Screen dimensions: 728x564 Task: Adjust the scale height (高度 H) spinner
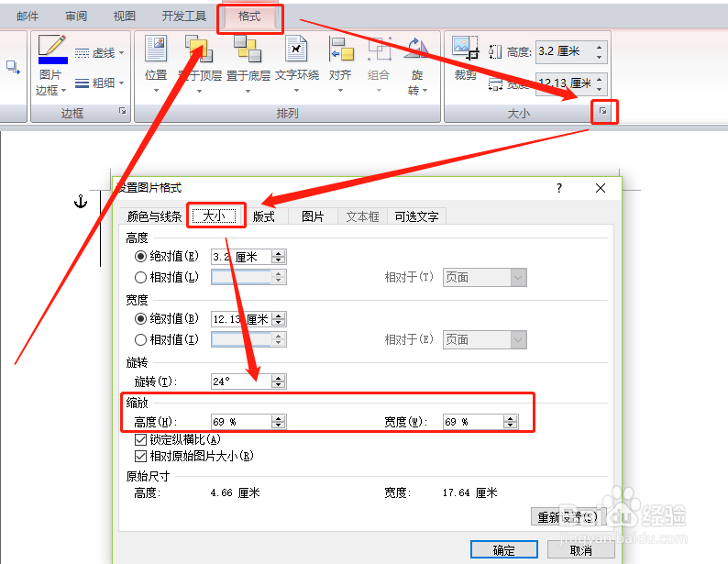[x=279, y=422]
